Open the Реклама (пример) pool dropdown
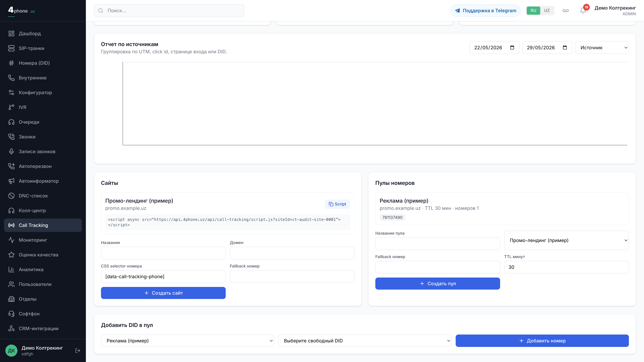 pyautogui.click(x=187, y=341)
